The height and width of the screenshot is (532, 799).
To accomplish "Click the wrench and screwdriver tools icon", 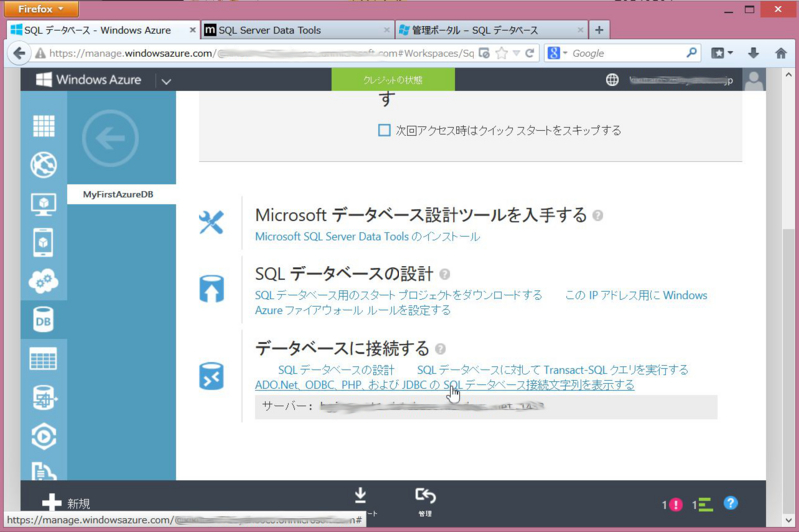I will pos(211,222).
